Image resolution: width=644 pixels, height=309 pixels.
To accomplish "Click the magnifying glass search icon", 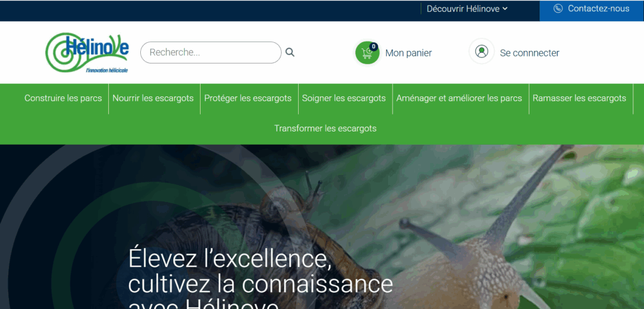I will click(x=290, y=53).
